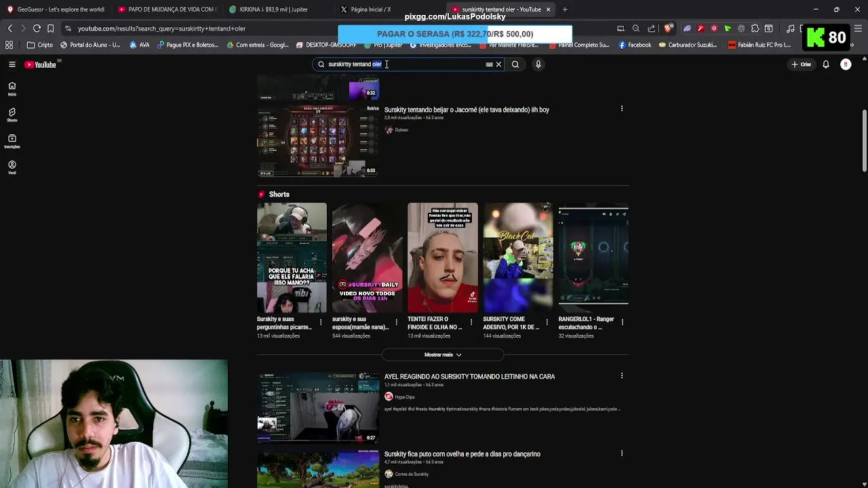Click the page vertical scrollbar thumb
The image size is (868, 488).
pos(864,141)
